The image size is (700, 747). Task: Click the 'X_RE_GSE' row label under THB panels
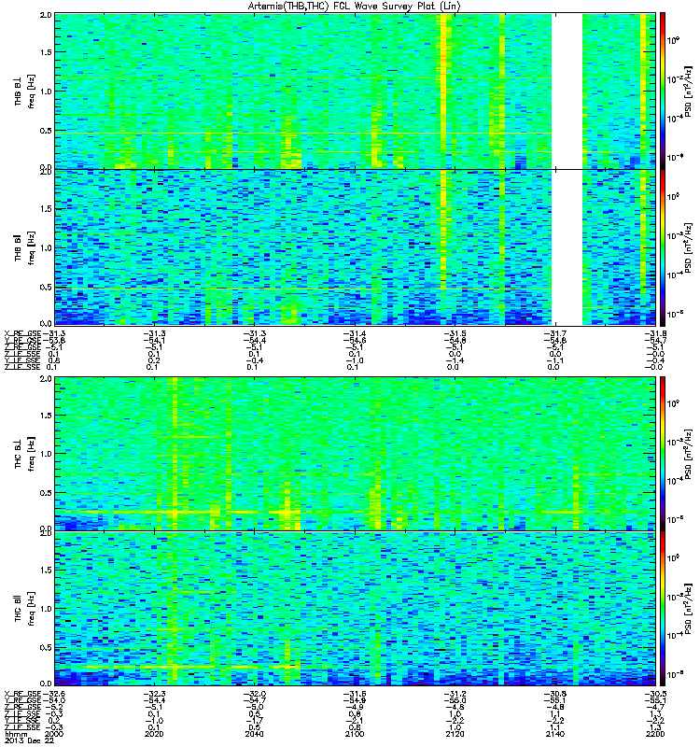(22, 334)
